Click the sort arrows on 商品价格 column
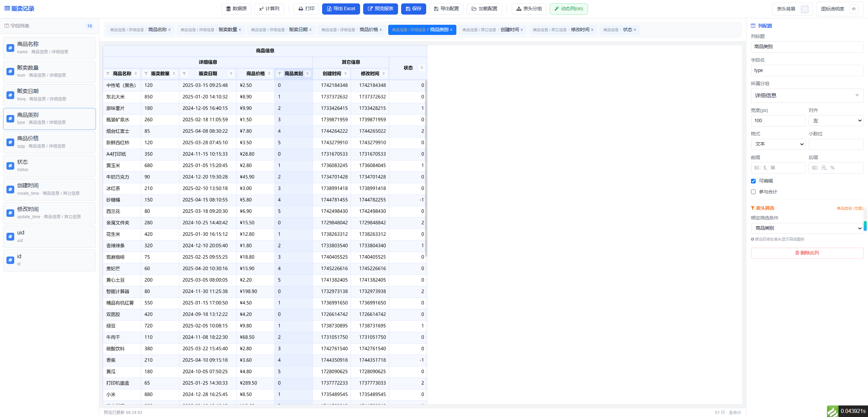This screenshot has height=417, width=868. pyautogui.click(x=269, y=74)
